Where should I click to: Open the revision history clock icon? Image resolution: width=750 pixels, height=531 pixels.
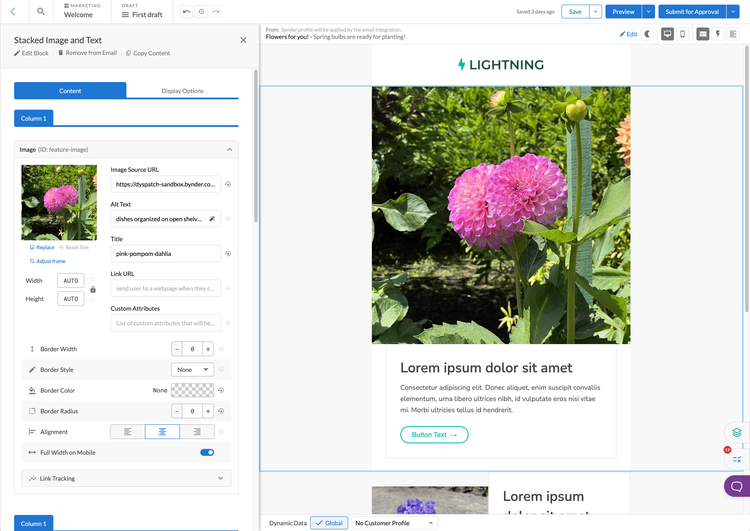tap(201, 11)
